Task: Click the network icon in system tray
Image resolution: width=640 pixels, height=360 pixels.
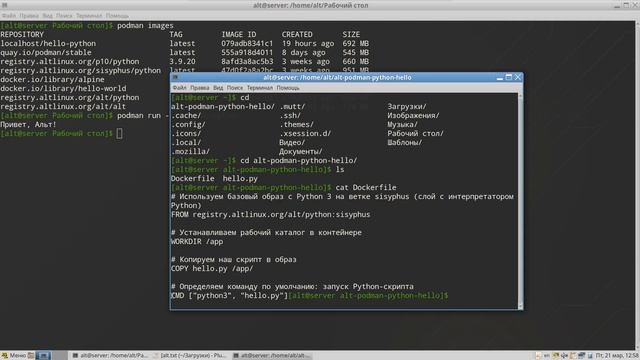Action: coord(581,356)
